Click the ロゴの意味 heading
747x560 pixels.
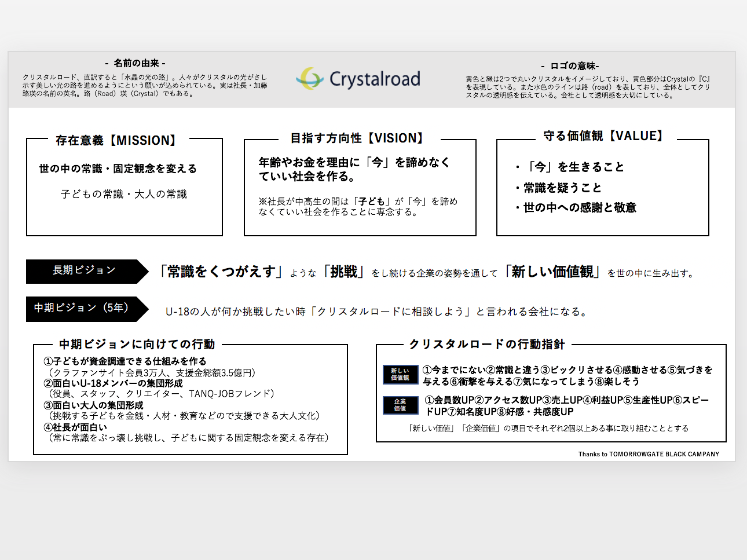tap(570, 66)
